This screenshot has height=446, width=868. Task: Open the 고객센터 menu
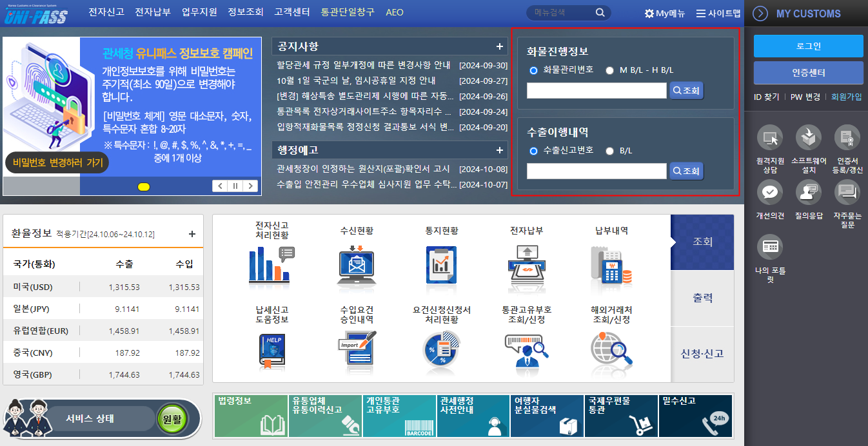click(291, 12)
